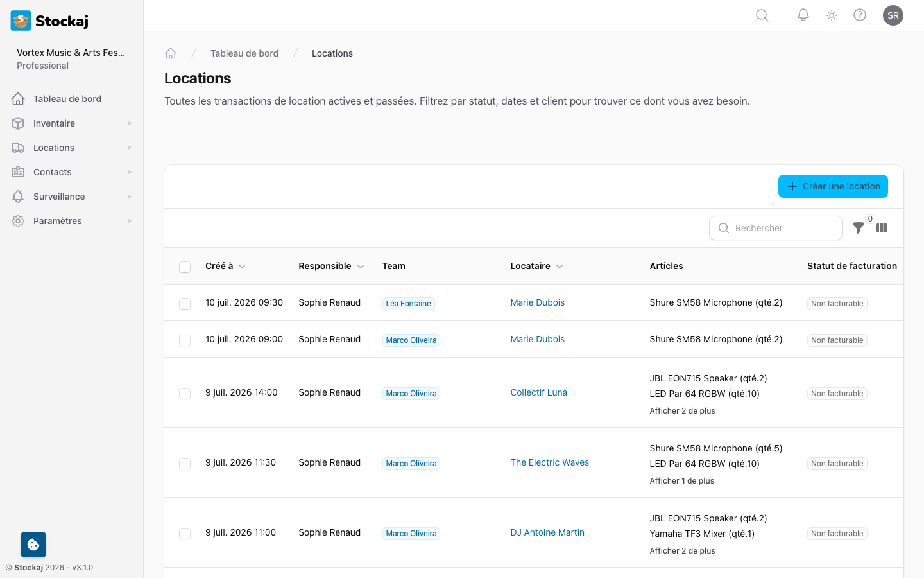Go to Tableau de bord in sidebar
Viewport: 924px width, 578px height.
[x=67, y=99]
